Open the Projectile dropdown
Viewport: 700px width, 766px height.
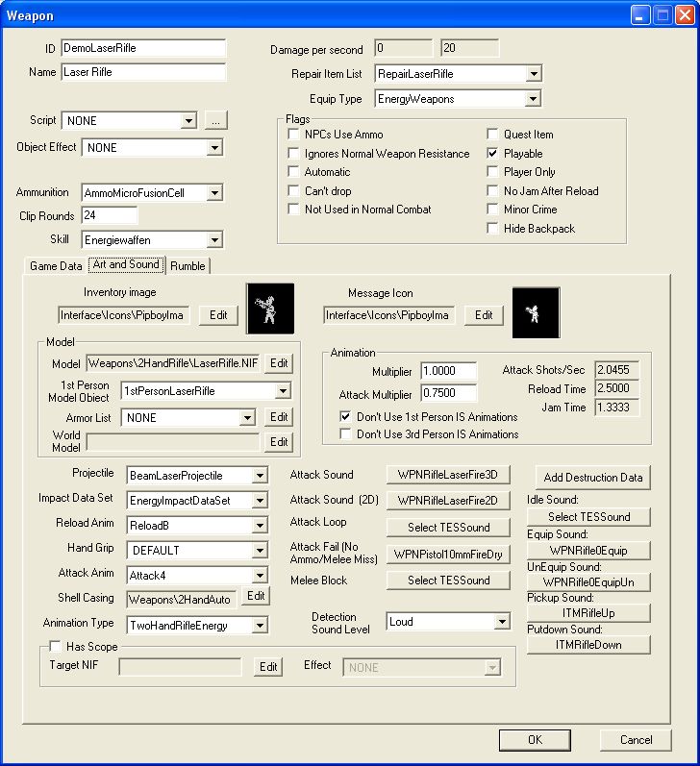(x=260, y=476)
